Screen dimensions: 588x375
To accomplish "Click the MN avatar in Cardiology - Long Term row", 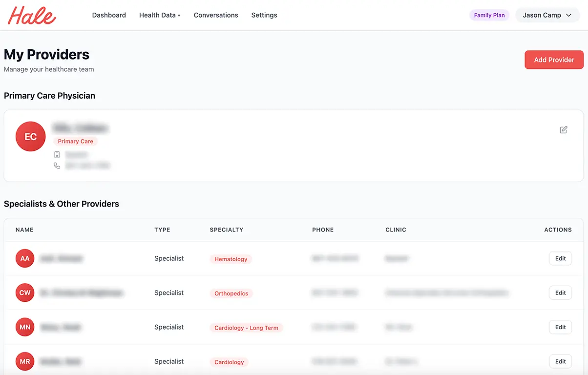I will tap(25, 327).
